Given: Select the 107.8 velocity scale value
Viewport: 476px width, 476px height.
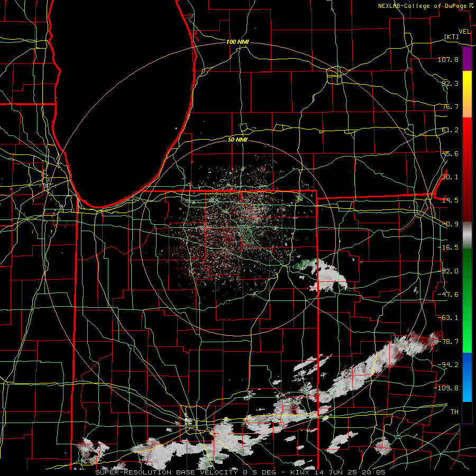Looking at the screenshot, I should (448, 59).
